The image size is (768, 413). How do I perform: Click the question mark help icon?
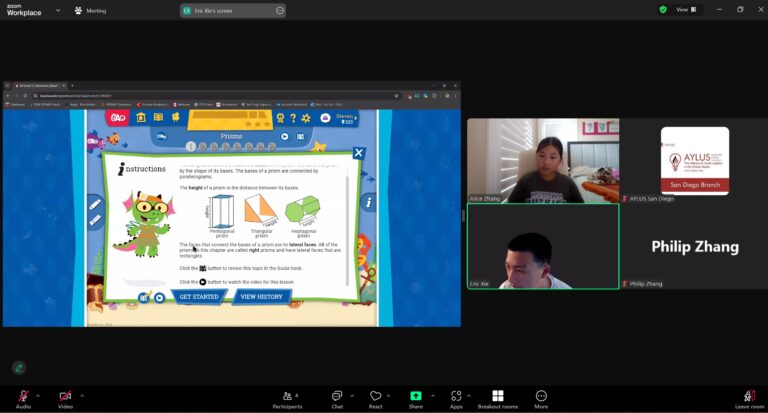[293, 118]
